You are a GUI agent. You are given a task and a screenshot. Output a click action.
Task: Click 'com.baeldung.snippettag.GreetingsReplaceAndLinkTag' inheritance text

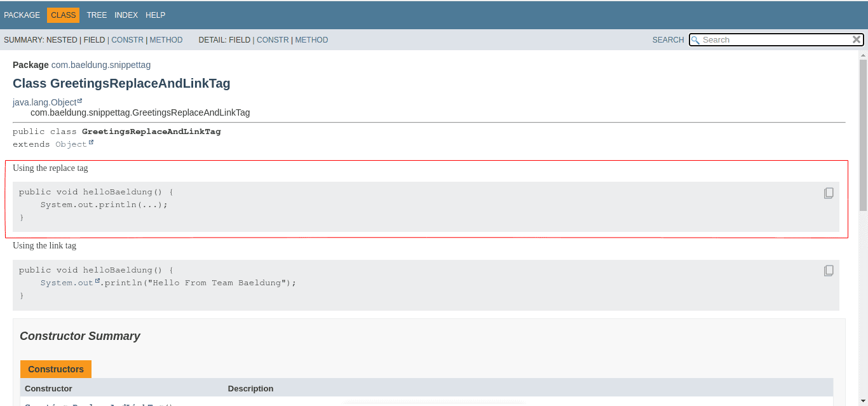[x=140, y=112]
